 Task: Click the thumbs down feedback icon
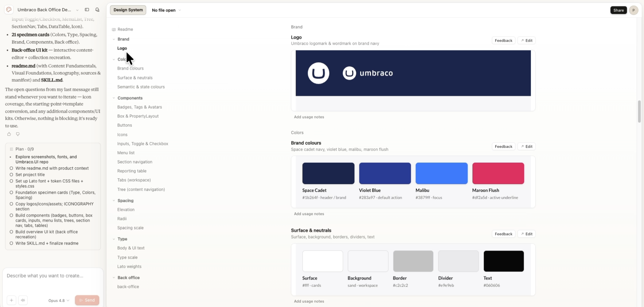pos(18,134)
